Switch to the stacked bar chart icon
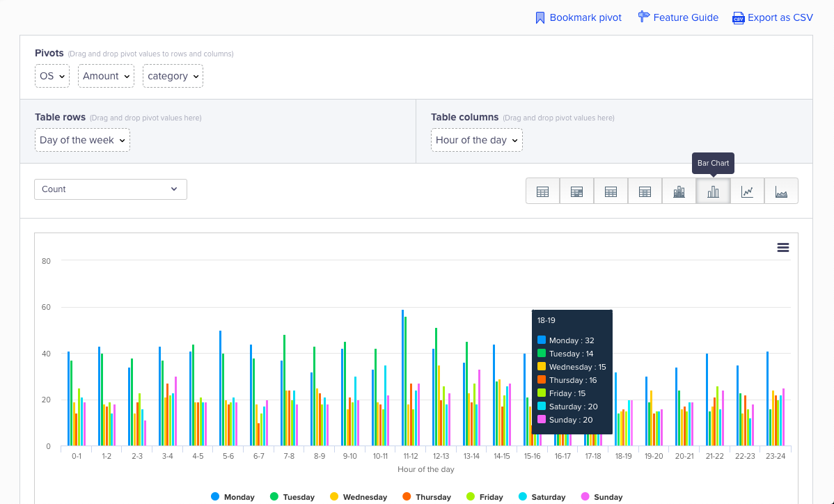Image resolution: width=834 pixels, height=504 pixels. (679, 191)
